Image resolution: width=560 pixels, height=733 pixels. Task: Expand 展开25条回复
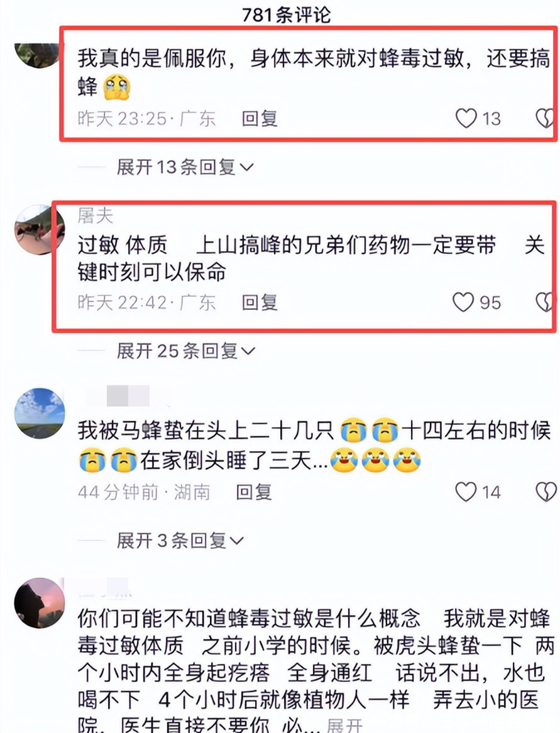coord(186,351)
